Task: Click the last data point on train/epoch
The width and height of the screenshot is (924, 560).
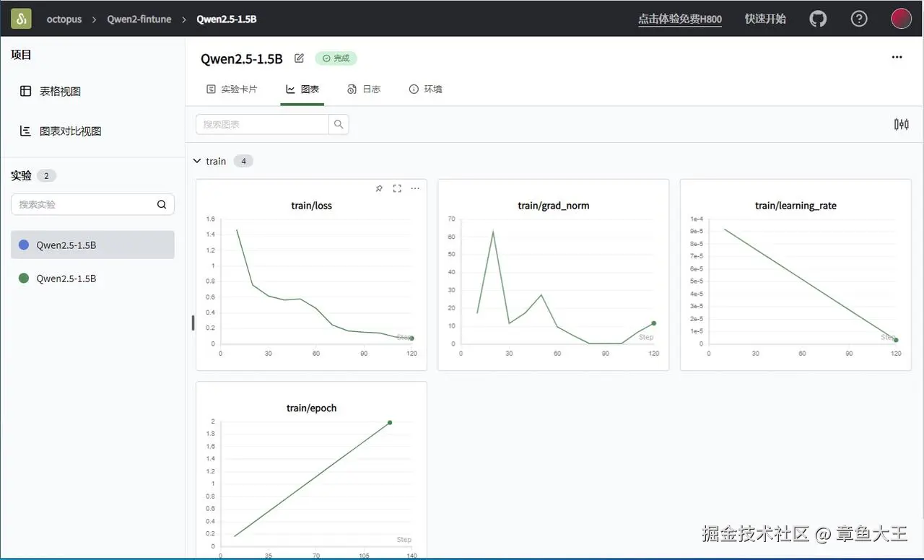Action: click(390, 422)
